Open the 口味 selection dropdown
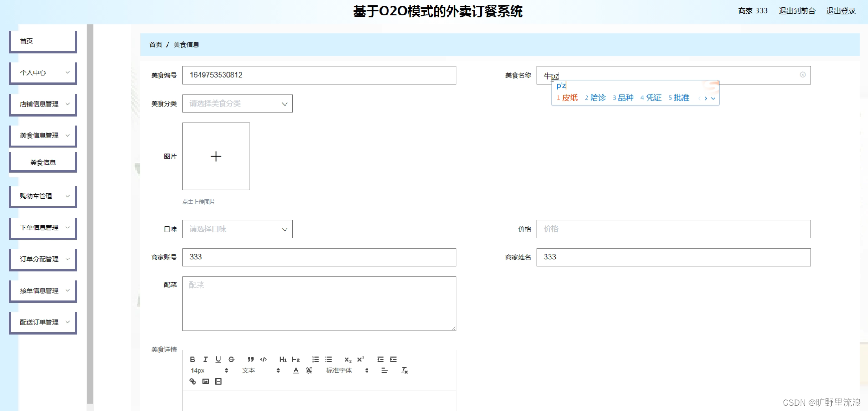Image resolution: width=868 pixels, height=411 pixels. coord(237,229)
